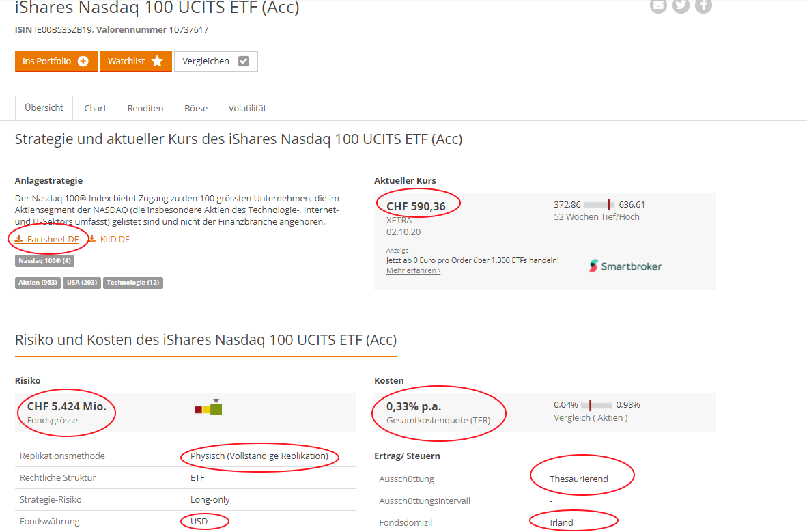Click the Nasdaq 100® (4) tag
807x532 pixels.
click(45, 261)
